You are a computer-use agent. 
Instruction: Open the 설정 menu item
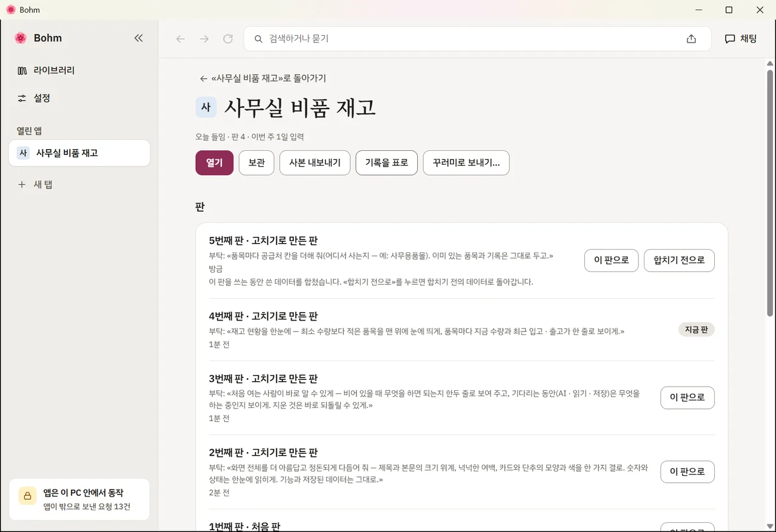pyautogui.click(x=34, y=98)
